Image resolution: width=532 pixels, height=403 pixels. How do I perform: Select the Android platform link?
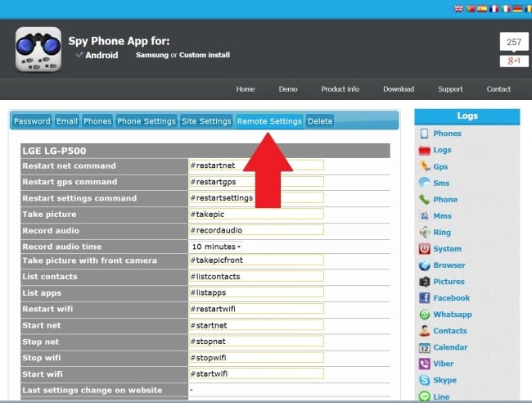(x=101, y=55)
